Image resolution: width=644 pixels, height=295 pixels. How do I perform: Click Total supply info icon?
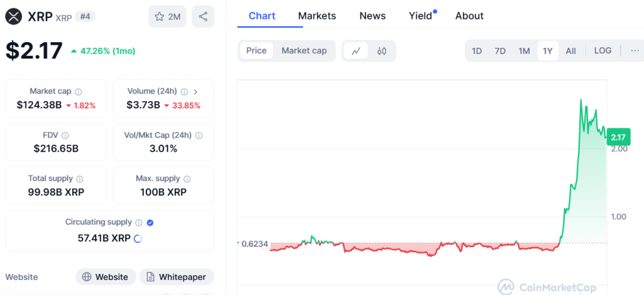click(x=80, y=179)
